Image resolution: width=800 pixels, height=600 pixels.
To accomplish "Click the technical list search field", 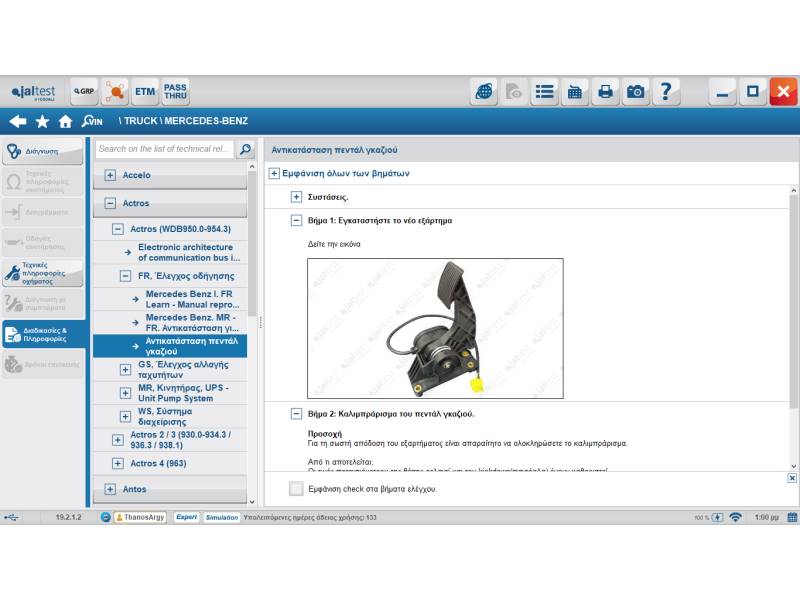I will tap(164, 149).
